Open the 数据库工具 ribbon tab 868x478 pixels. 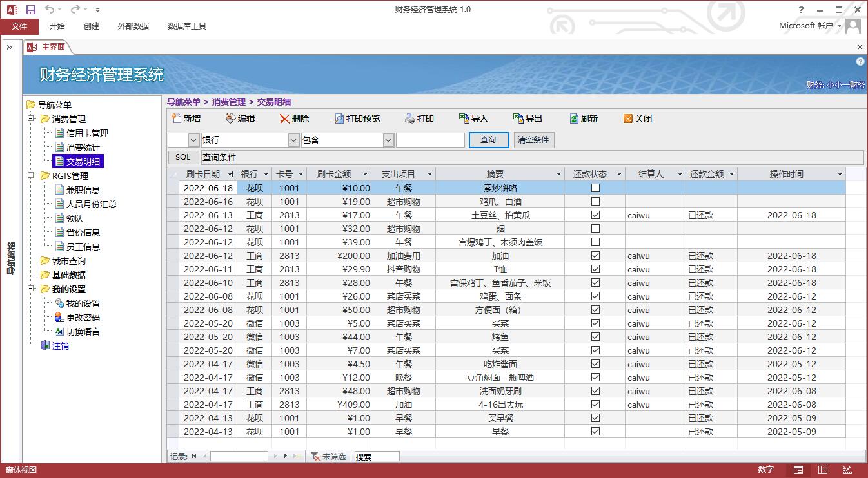[186, 26]
